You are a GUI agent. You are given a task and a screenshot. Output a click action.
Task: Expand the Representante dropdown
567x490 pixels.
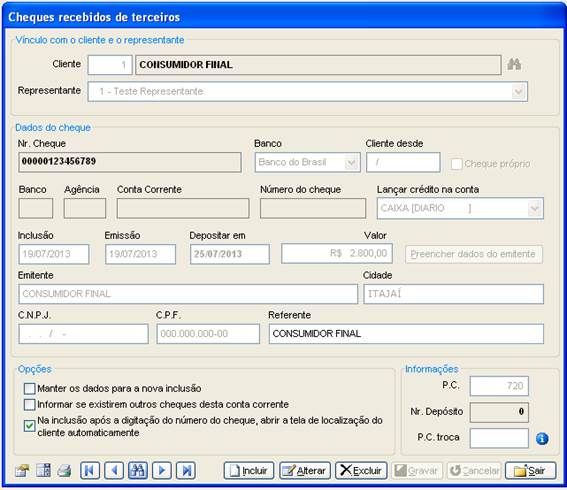tap(519, 91)
